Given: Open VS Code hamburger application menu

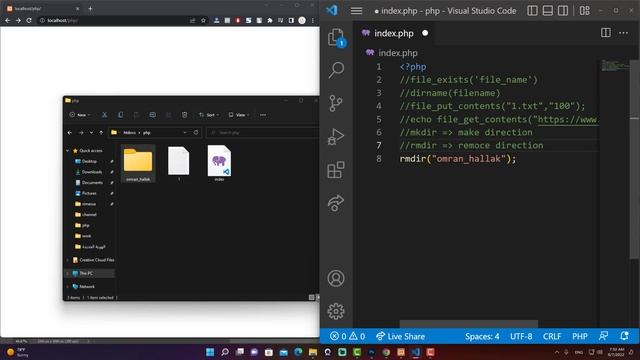Looking at the screenshot, I should point(356,11).
